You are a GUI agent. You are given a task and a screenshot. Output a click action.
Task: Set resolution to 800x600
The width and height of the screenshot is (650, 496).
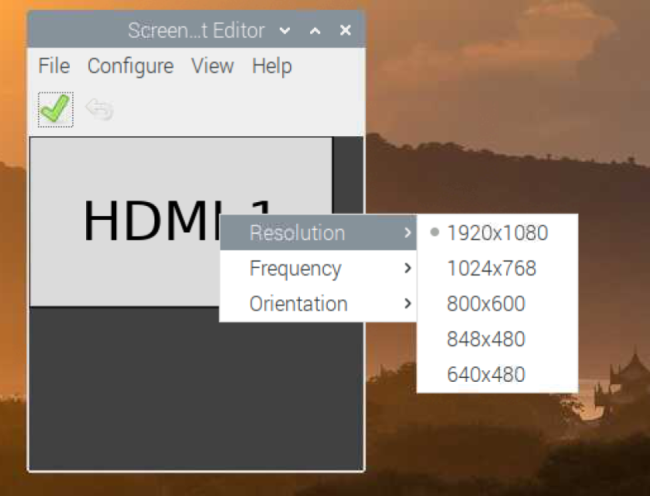(485, 304)
